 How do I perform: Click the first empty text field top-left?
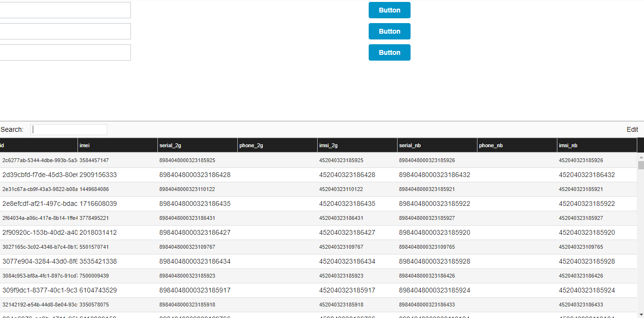tap(65, 10)
